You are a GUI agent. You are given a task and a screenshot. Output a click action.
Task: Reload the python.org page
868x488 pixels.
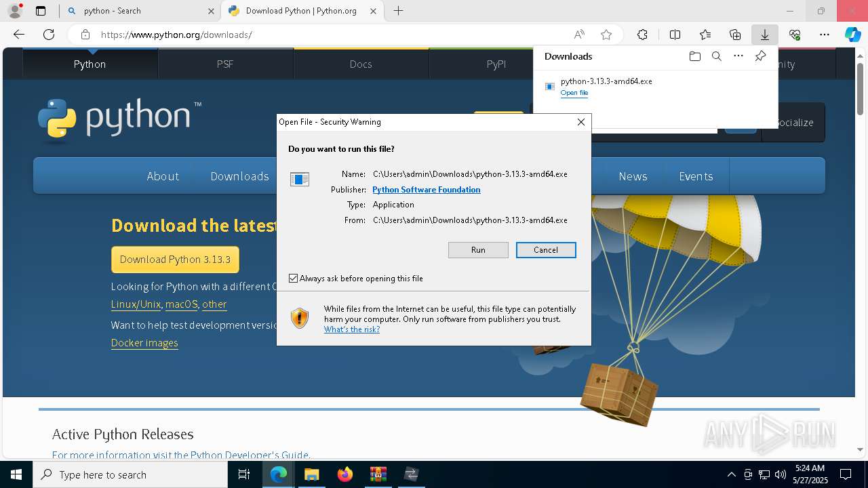pyautogui.click(x=49, y=35)
